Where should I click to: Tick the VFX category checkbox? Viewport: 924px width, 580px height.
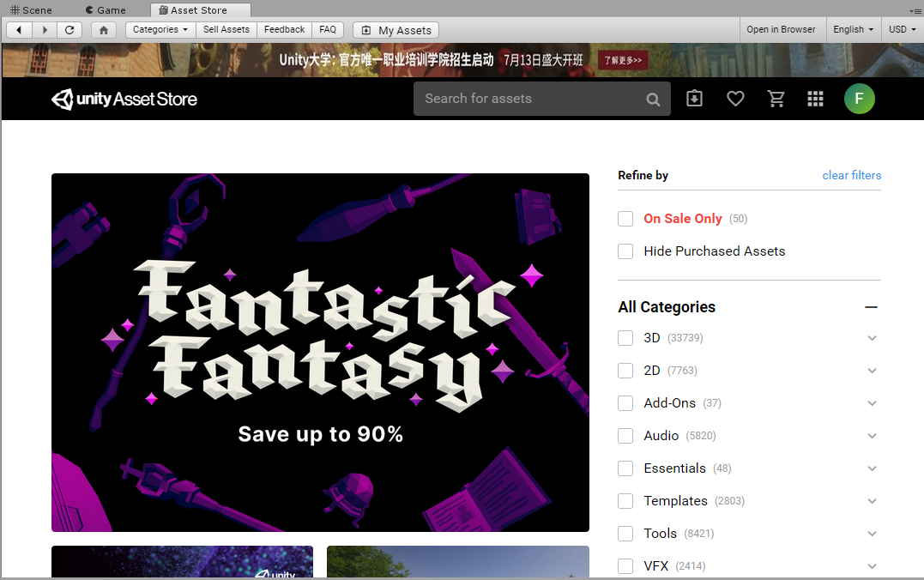tap(625, 566)
